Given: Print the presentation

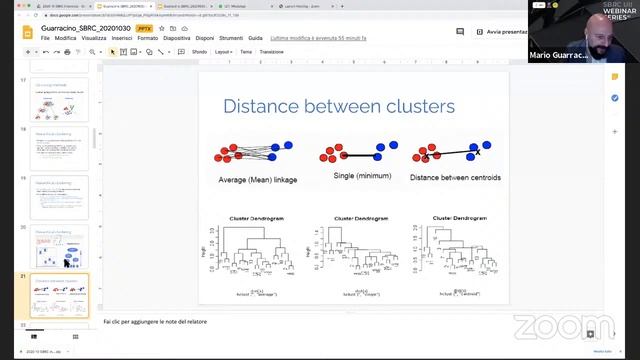Looking at the screenshot, I should pyautogui.click(x=67, y=52).
